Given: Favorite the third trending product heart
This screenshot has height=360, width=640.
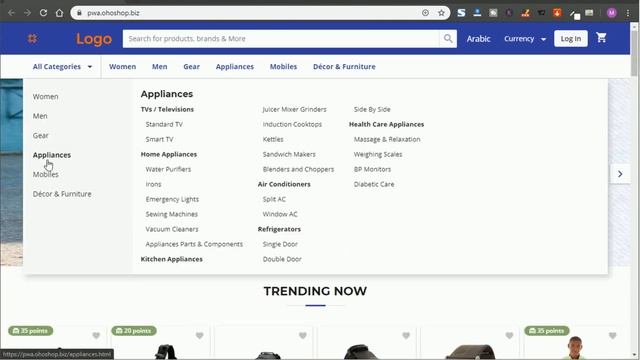Looking at the screenshot, I should 302,336.
